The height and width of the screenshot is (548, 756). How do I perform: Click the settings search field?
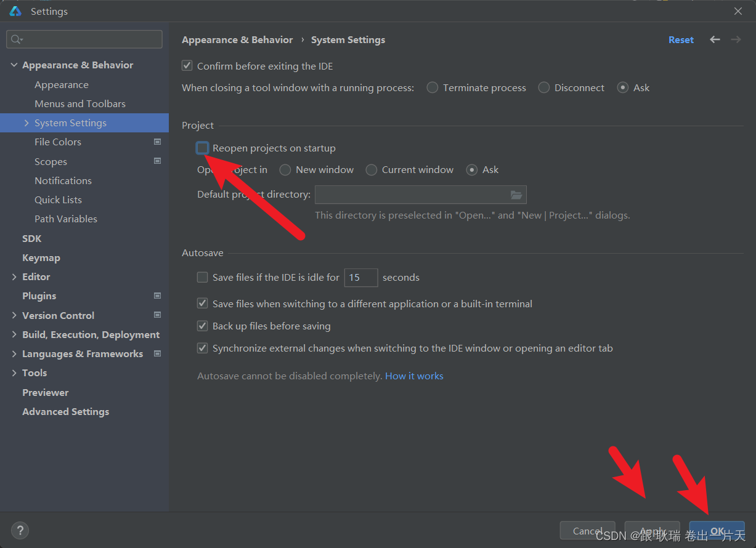pyautogui.click(x=84, y=39)
